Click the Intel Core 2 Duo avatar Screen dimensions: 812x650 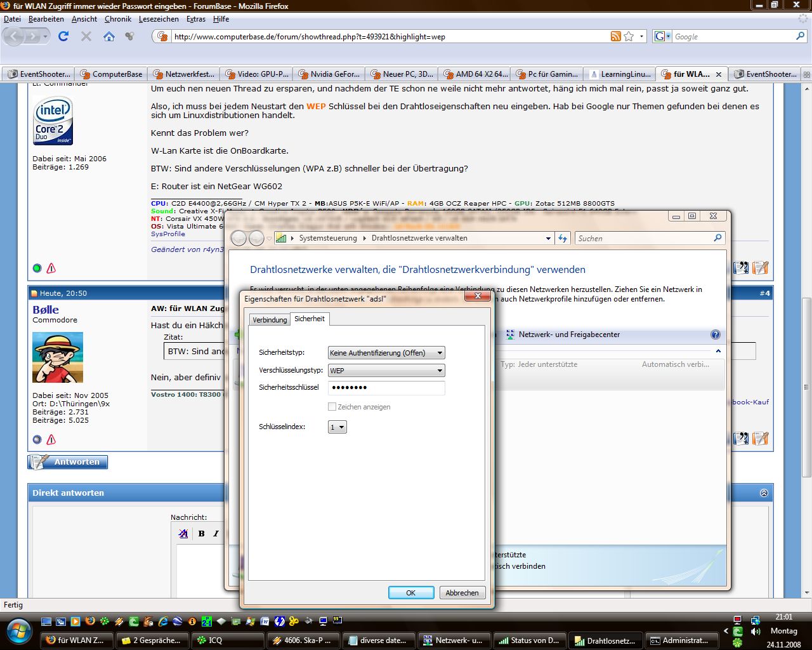click(53, 121)
